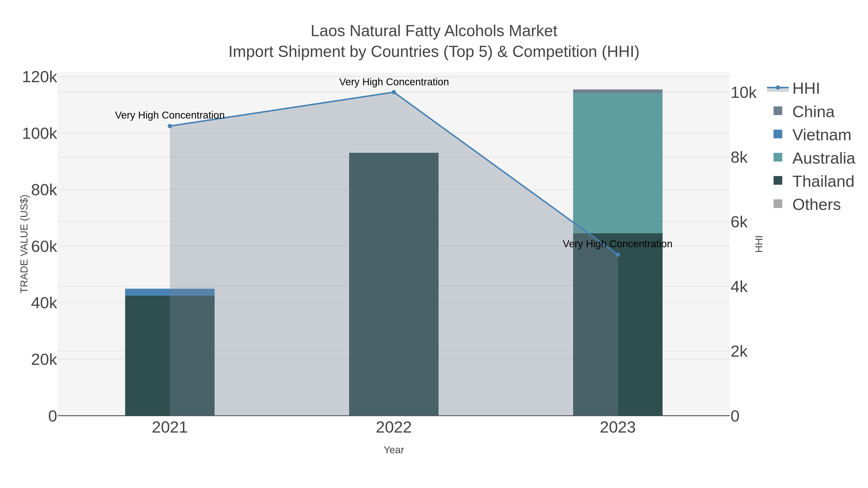The width and height of the screenshot is (868, 488).
Task: Click the 10k right axis tick label
Action: point(744,93)
